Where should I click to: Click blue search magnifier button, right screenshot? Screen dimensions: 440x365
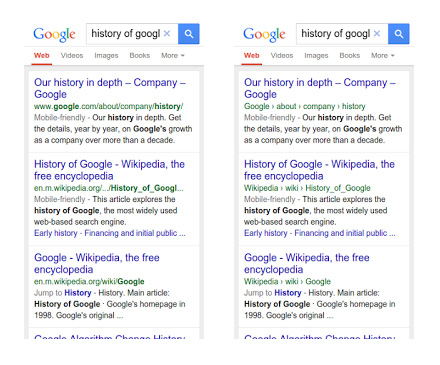pos(399,34)
